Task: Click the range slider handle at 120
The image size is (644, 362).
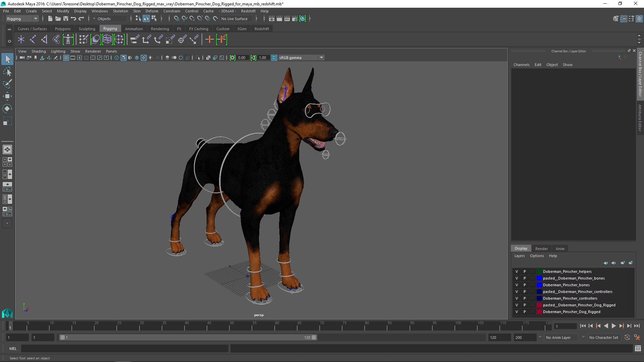Action: [x=314, y=338]
